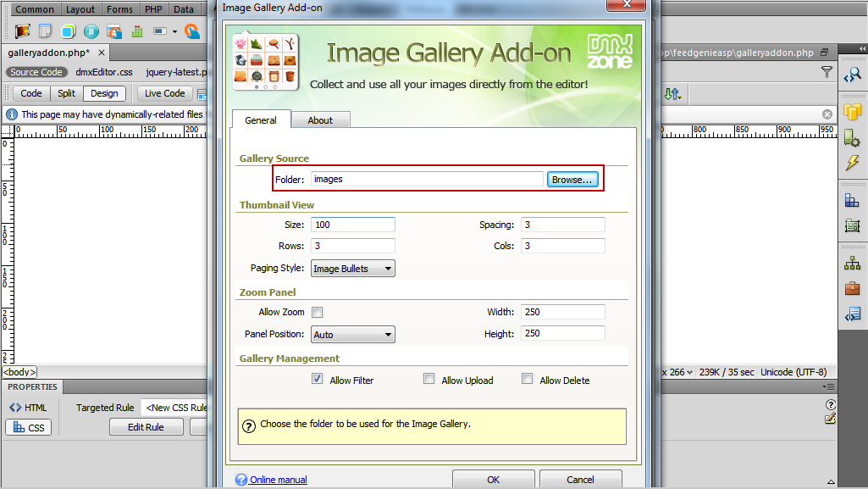Click the Edit Rule button

point(147,427)
